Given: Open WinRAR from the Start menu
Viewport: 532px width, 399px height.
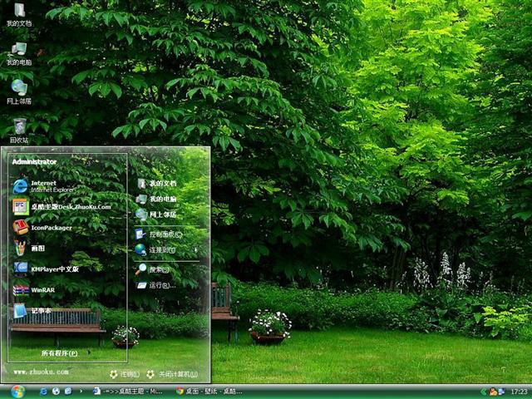Looking at the screenshot, I should tap(34, 290).
